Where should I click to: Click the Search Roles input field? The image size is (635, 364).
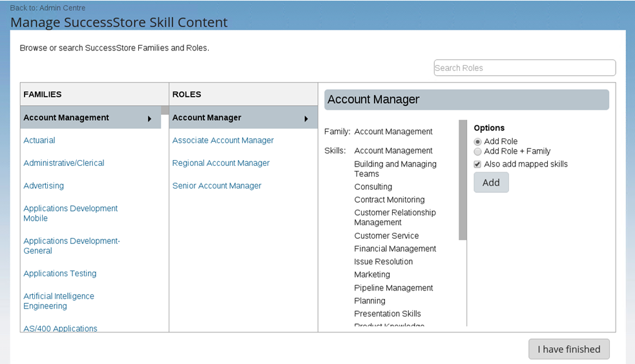click(525, 68)
